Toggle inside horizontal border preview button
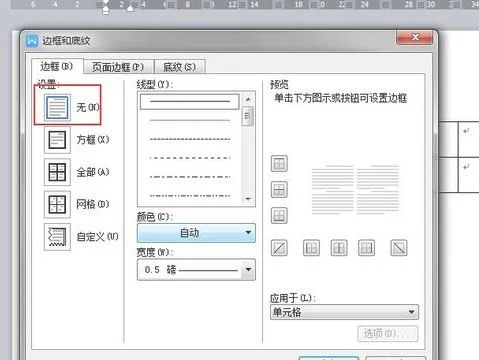 tap(279, 190)
